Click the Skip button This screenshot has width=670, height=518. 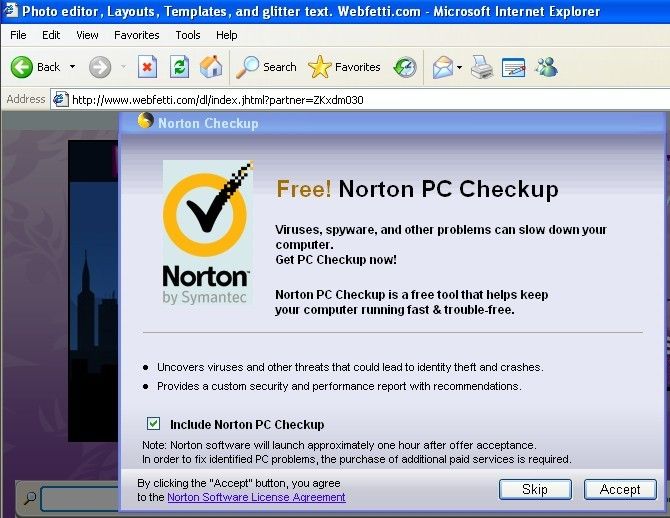[535, 489]
